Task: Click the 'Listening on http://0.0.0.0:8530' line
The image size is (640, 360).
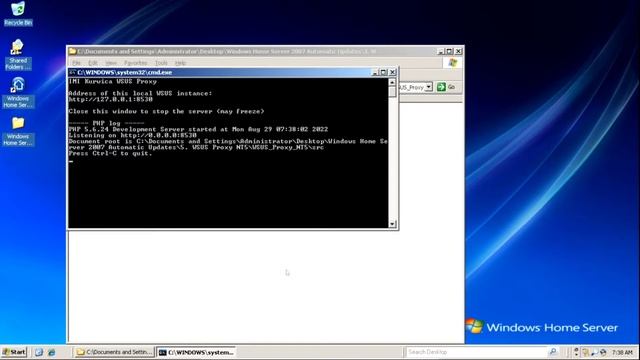Action: pos(133,135)
